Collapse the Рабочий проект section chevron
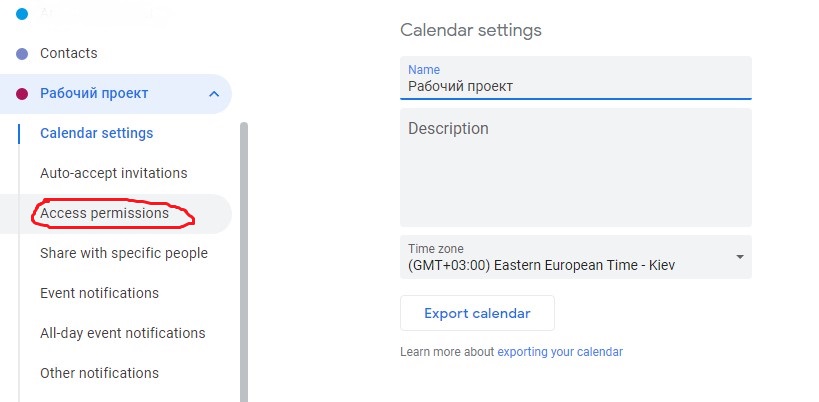 214,94
